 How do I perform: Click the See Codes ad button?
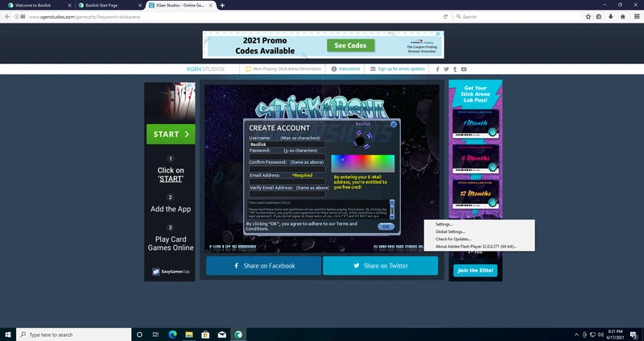coord(350,45)
